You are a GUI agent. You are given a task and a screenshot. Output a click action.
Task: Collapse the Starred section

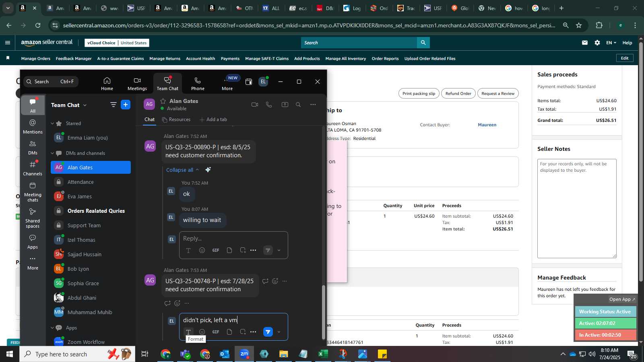tap(52, 123)
